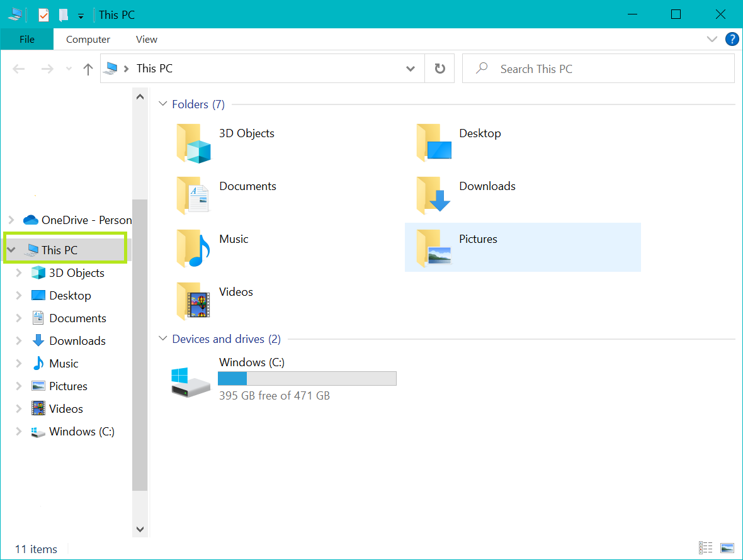The height and width of the screenshot is (560, 743).
Task: Open the View ribbon tab
Action: pos(146,39)
